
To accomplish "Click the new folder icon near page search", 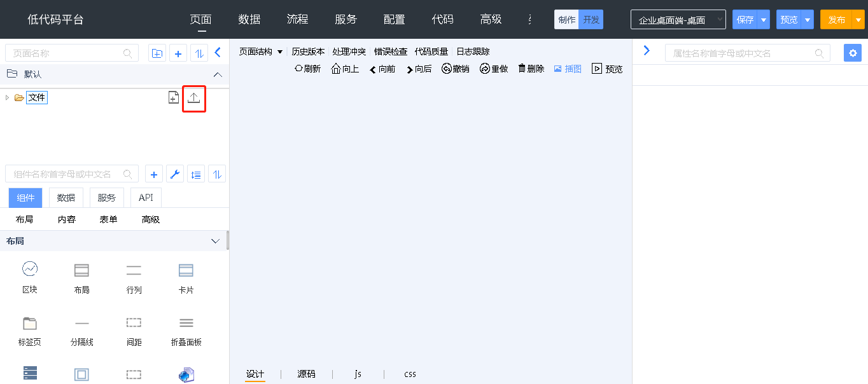I will pyautogui.click(x=157, y=53).
